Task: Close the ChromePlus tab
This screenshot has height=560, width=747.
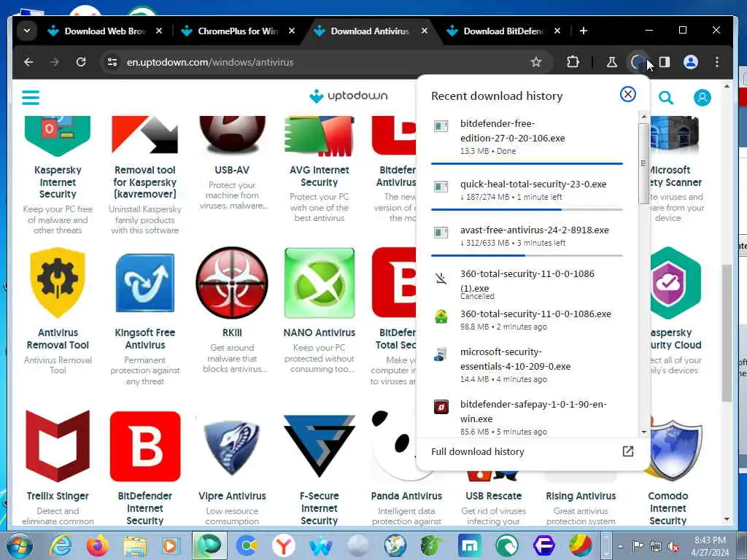Action: (x=292, y=31)
